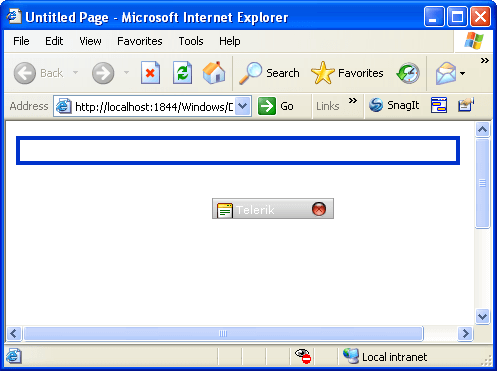This screenshot has height=371, width=497.
Task: Open the History clock icon
Action: [408, 73]
